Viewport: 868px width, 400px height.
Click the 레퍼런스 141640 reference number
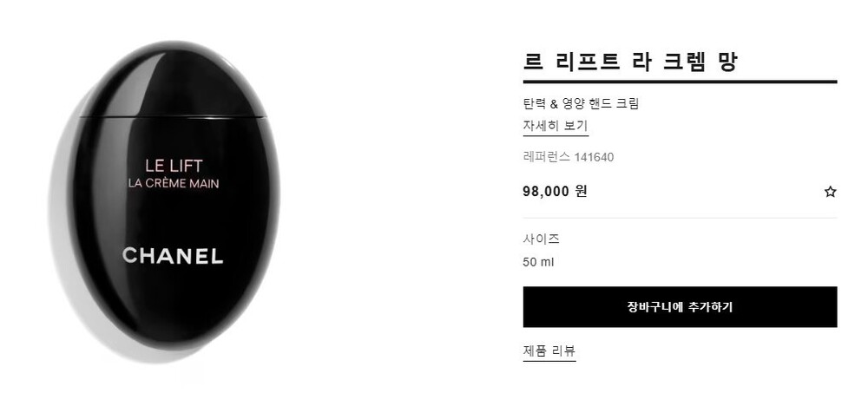tap(569, 157)
